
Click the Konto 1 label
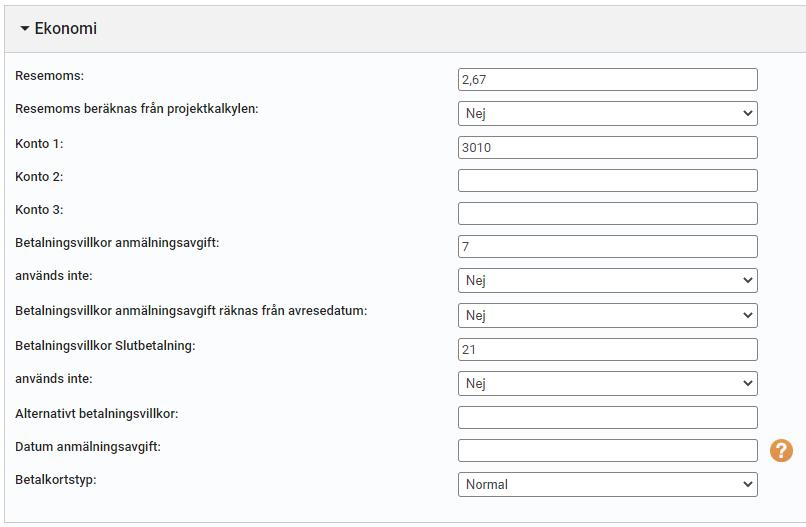39,143
